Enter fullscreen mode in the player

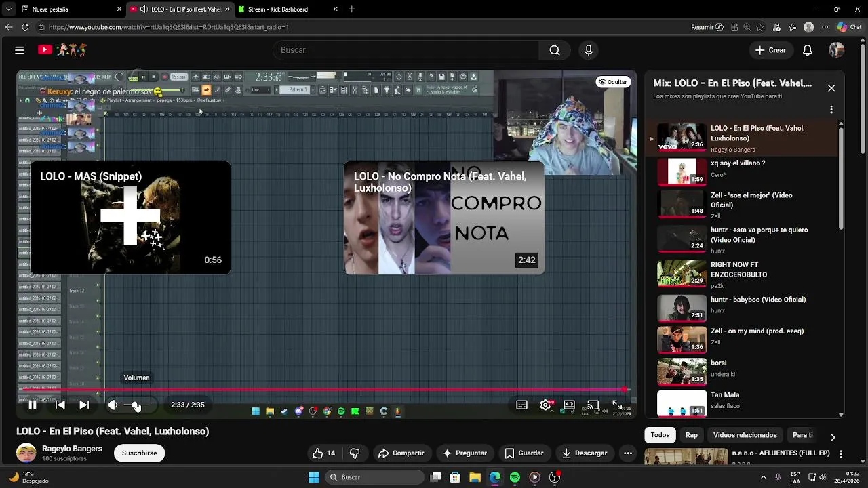click(x=616, y=405)
